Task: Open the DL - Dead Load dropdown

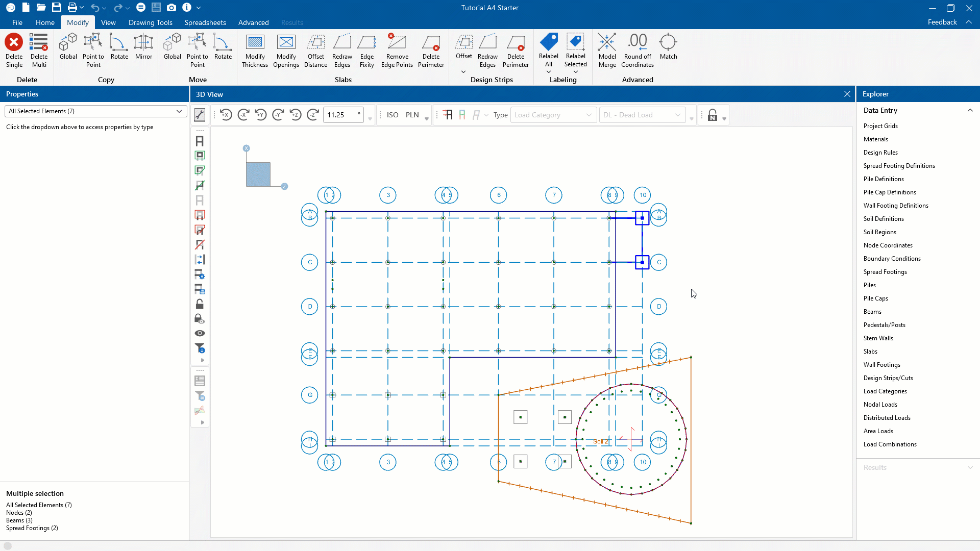Action: (x=642, y=115)
